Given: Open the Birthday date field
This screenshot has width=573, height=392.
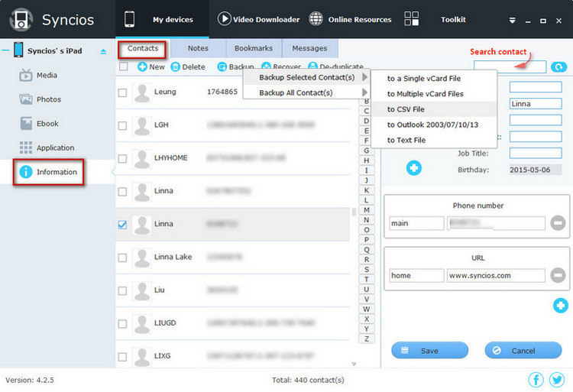Looking at the screenshot, I should (x=536, y=170).
